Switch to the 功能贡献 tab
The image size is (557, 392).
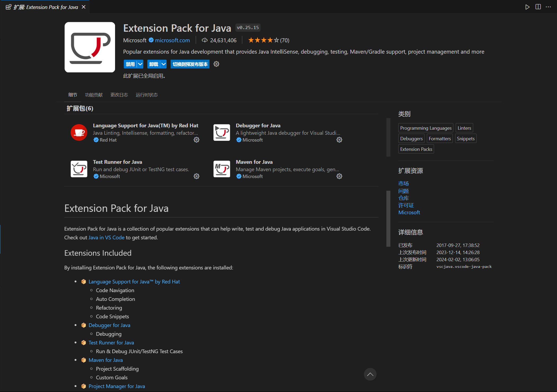click(94, 95)
